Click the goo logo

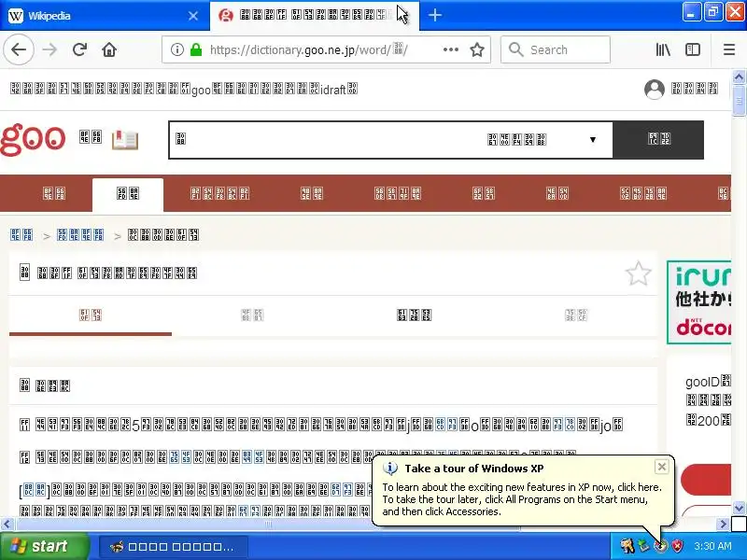33,139
